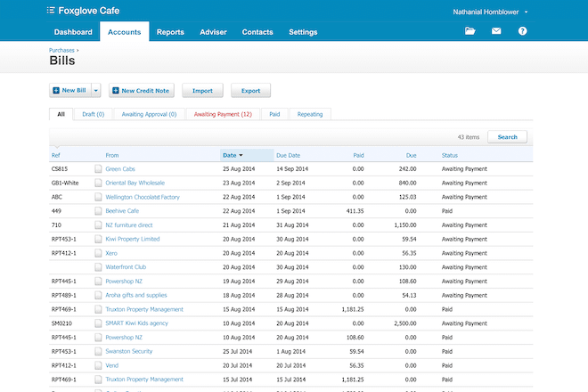This screenshot has width=588, height=392.
Task: Click the Export button
Action: point(250,90)
